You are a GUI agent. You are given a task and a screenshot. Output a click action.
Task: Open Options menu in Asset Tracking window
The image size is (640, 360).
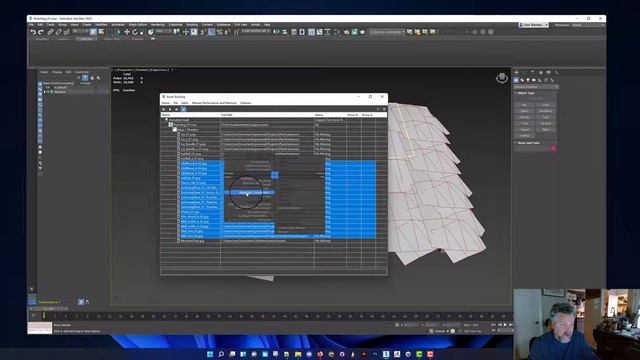point(245,103)
